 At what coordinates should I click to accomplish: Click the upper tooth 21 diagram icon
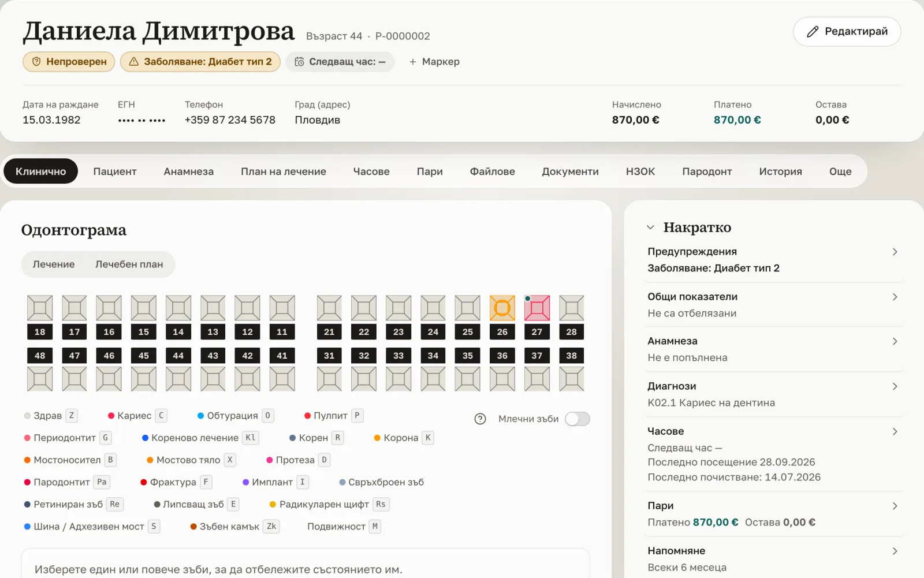(x=329, y=308)
